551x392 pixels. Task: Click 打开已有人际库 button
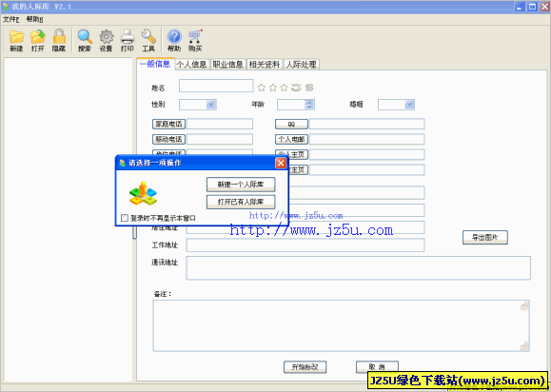pyautogui.click(x=241, y=202)
